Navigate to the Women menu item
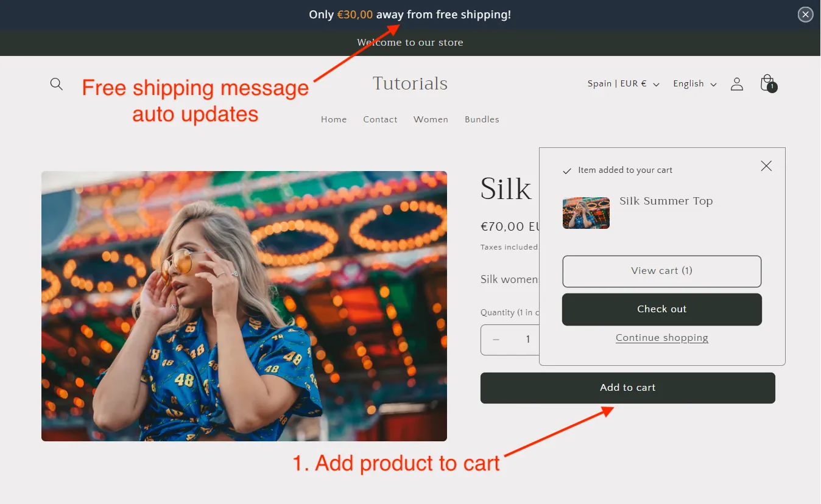This screenshot has width=821, height=504. [x=431, y=119]
